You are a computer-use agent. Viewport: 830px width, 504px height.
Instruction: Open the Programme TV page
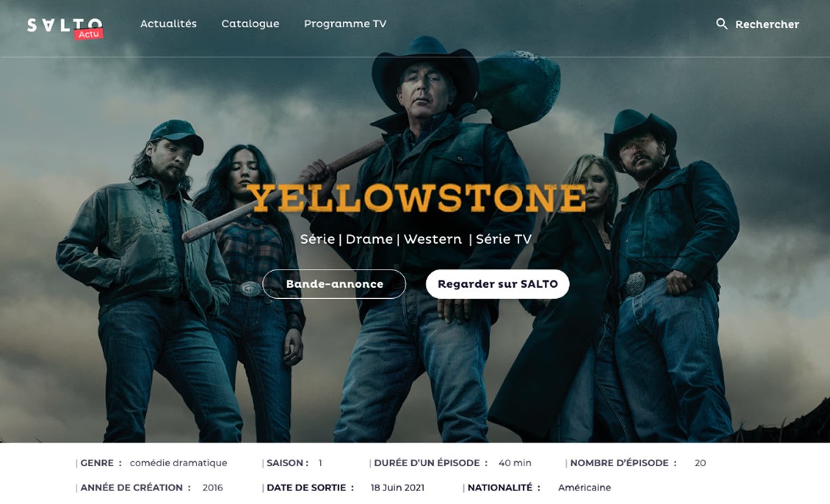(x=345, y=24)
